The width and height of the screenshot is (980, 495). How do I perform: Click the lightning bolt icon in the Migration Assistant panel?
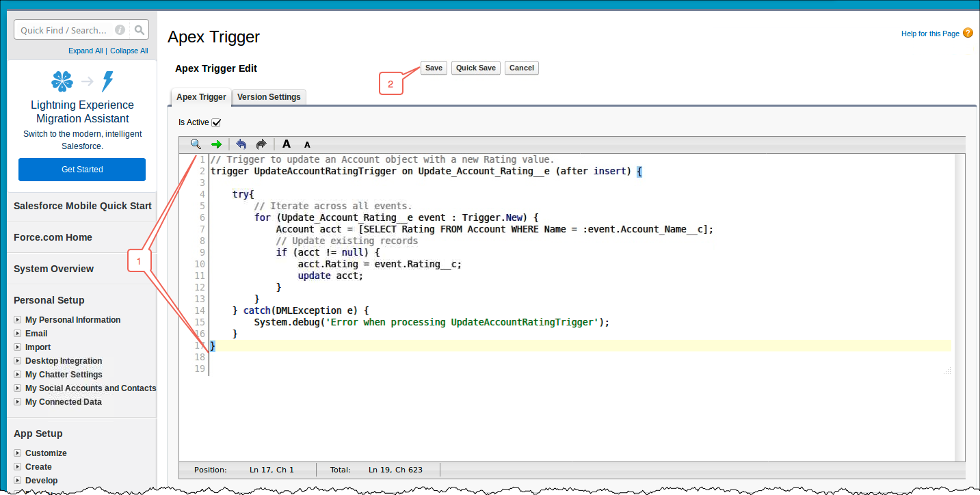[107, 81]
